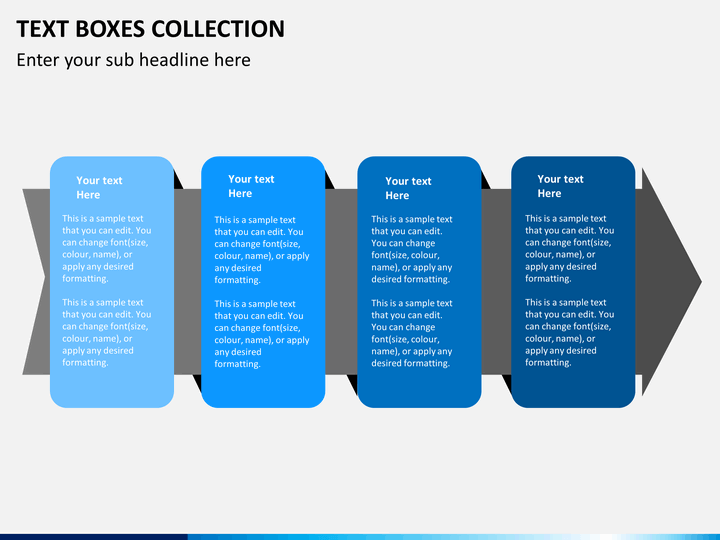Image resolution: width=720 pixels, height=540 pixels.
Task: Select the 'TEXT BOXES COLLECTION' title
Action: [151, 29]
